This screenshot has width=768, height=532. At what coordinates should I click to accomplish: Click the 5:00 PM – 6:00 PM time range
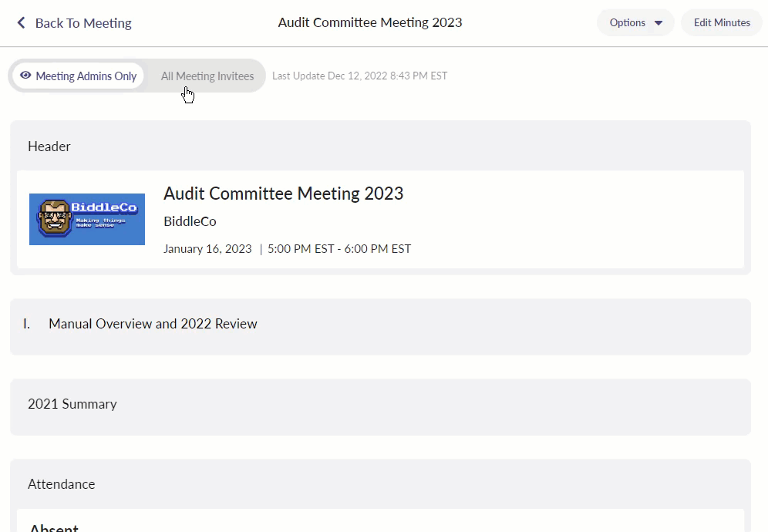tap(339, 249)
